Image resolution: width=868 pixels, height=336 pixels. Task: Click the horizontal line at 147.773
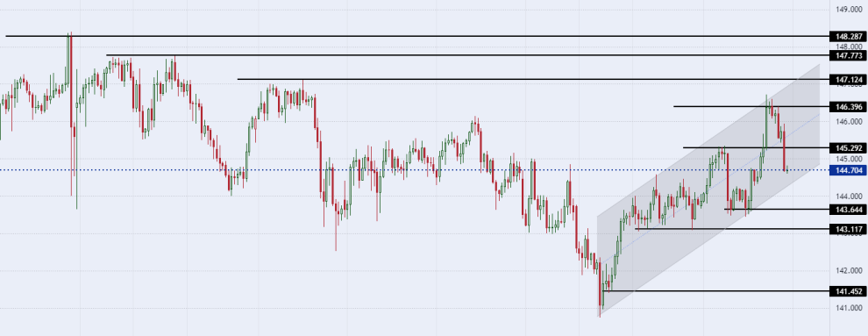(468, 55)
